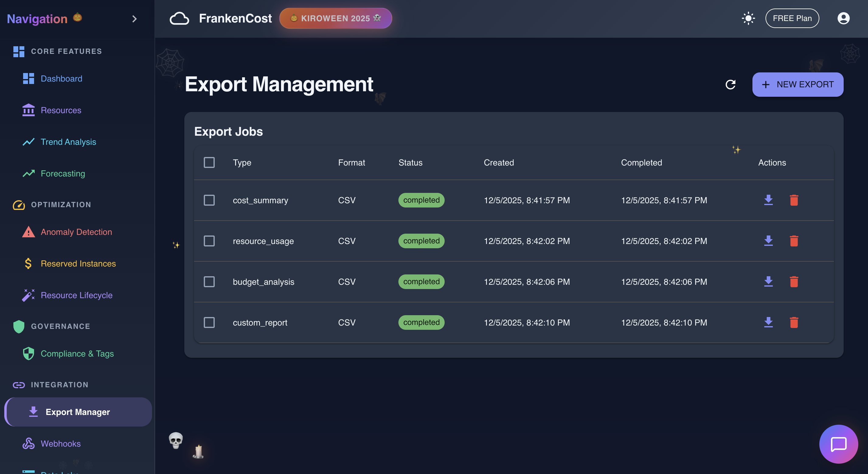
Task: Download the cost_summary export
Action: (x=768, y=200)
